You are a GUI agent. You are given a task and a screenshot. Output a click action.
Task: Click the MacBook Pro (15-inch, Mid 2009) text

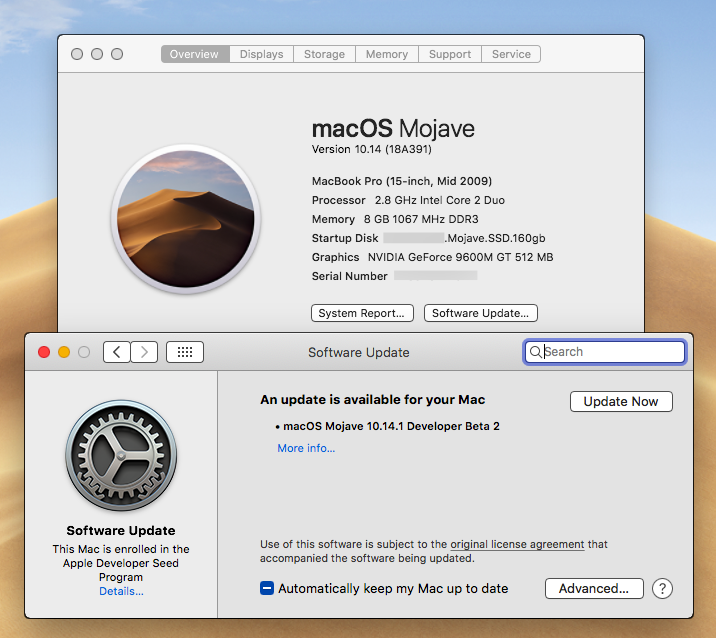coord(402,181)
